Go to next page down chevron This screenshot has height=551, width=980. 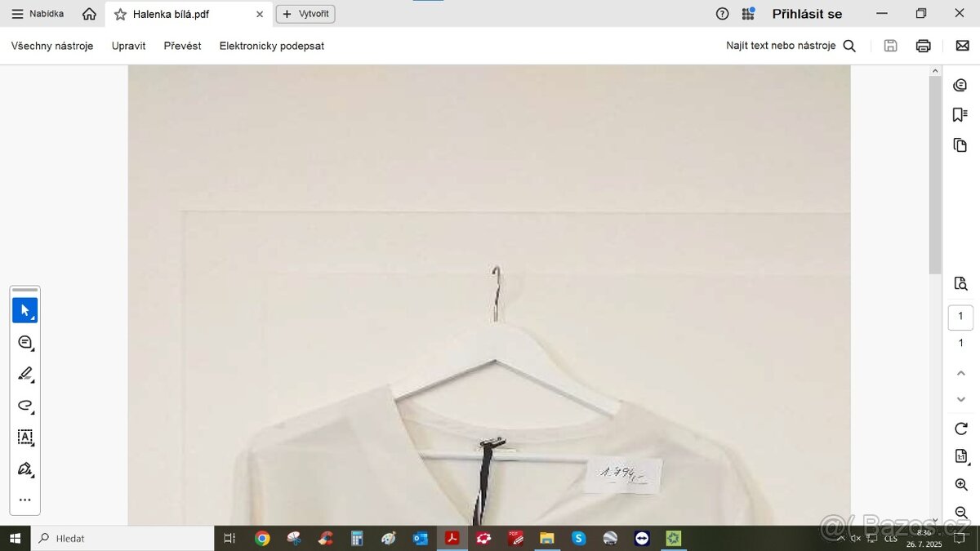[960, 399]
